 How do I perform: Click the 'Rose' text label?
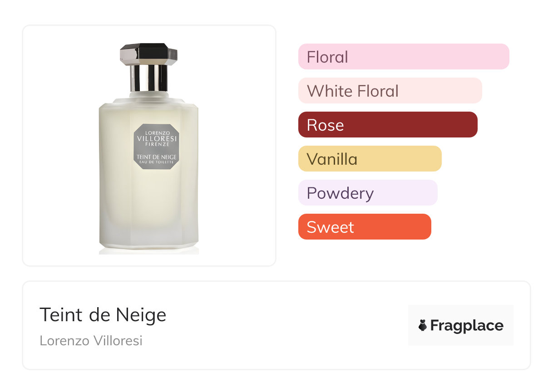[325, 125]
